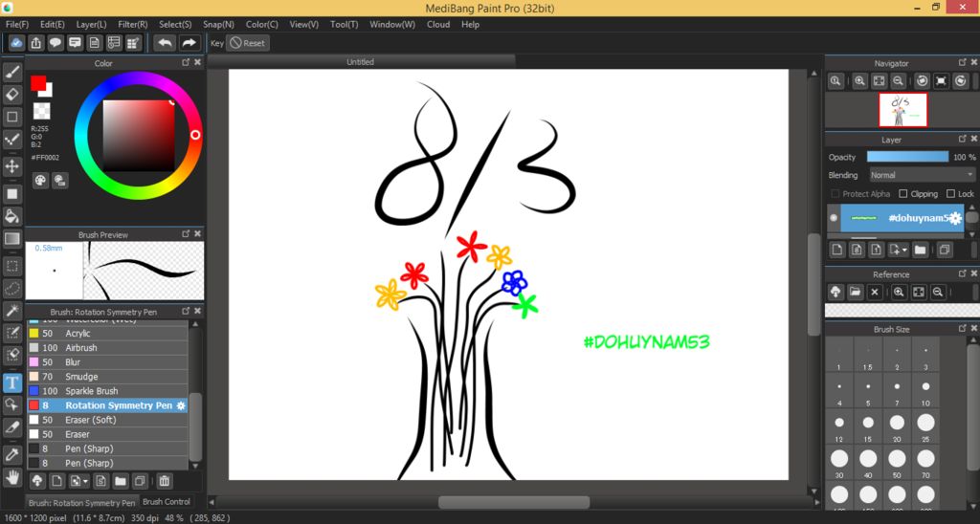The image size is (980, 524).
Task: Switch to the Brush Control tab
Action: pos(167,501)
